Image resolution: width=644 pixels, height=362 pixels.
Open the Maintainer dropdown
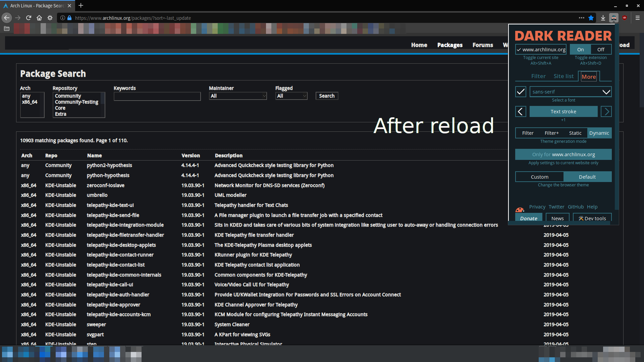pos(238,96)
